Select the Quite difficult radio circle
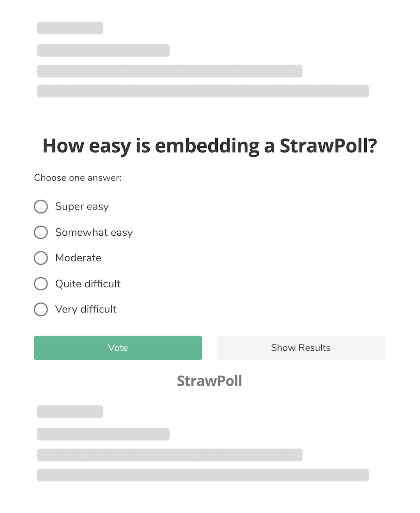Image resolution: width=420 pixels, height=513 pixels. [41, 284]
